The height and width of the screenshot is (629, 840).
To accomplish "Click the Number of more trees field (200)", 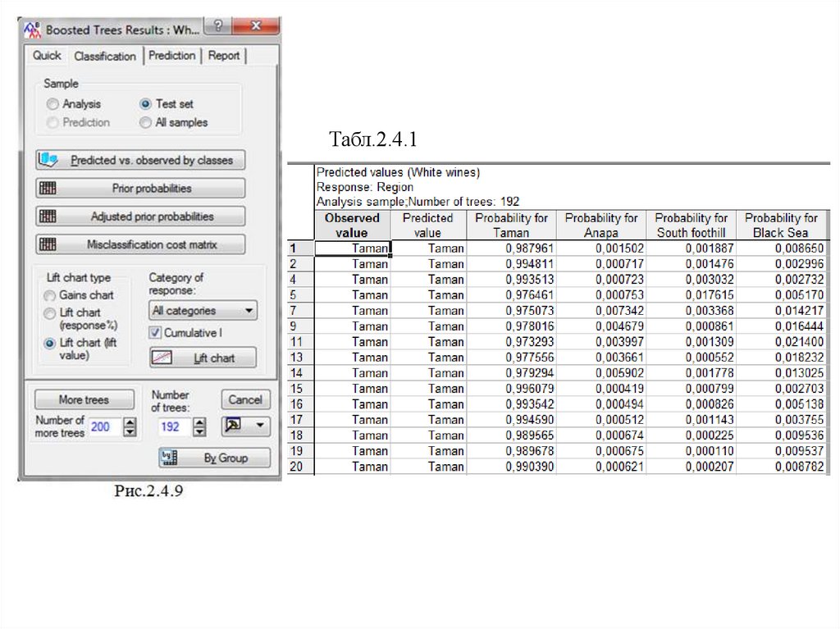I will pos(106,427).
